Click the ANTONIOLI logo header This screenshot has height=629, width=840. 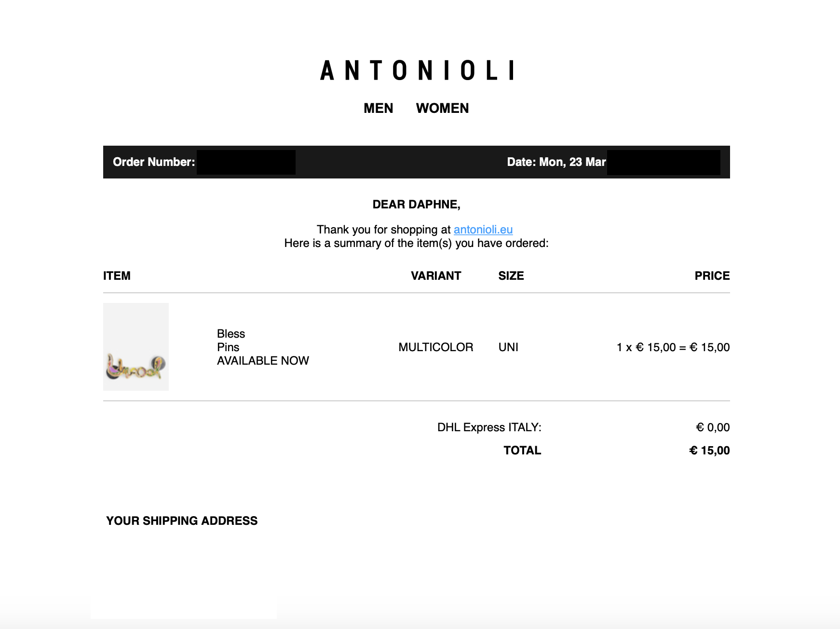point(417,70)
